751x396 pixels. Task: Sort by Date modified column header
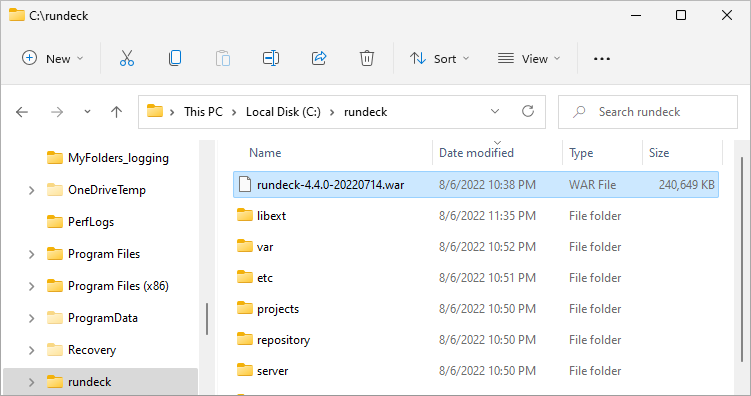pyautogui.click(x=476, y=153)
